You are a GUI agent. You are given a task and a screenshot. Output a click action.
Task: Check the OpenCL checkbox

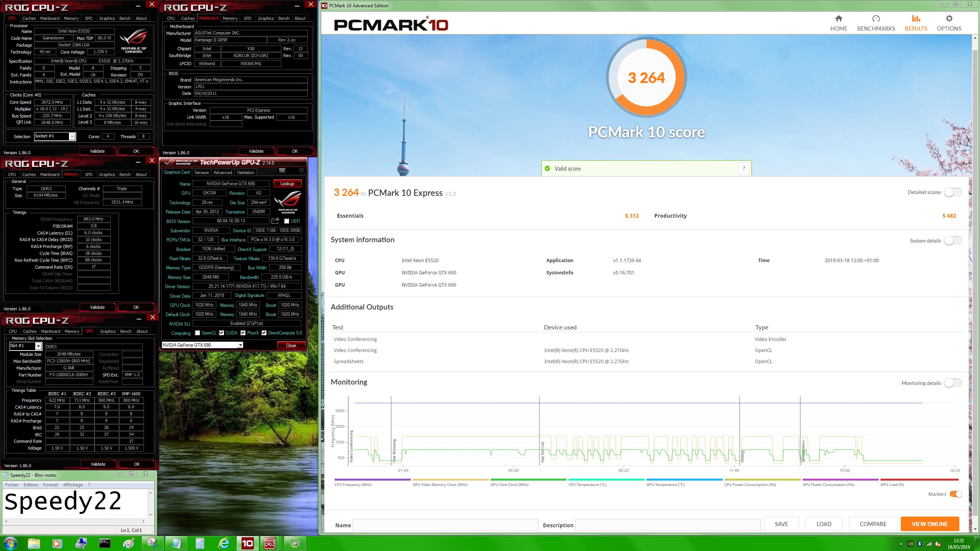(x=197, y=333)
